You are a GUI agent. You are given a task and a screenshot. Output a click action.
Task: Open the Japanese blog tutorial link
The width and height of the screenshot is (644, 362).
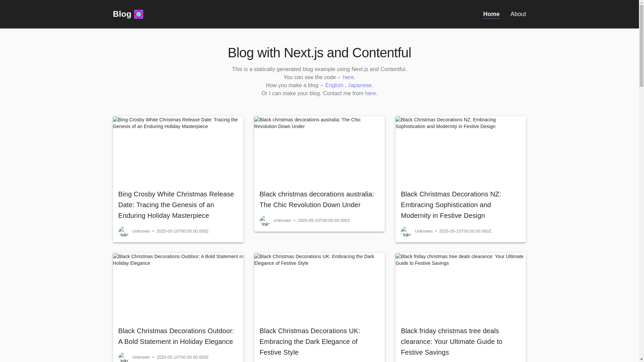click(360, 85)
